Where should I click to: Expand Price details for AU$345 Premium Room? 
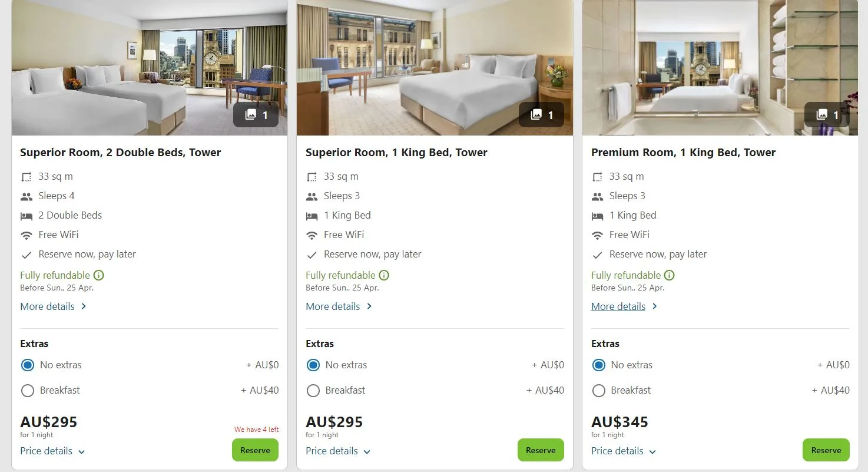coord(624,451)
